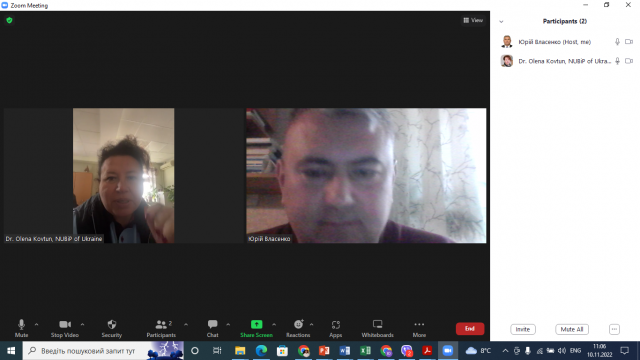Open the View layout menu
Screen dimensions: 640x360
point(473,20)
